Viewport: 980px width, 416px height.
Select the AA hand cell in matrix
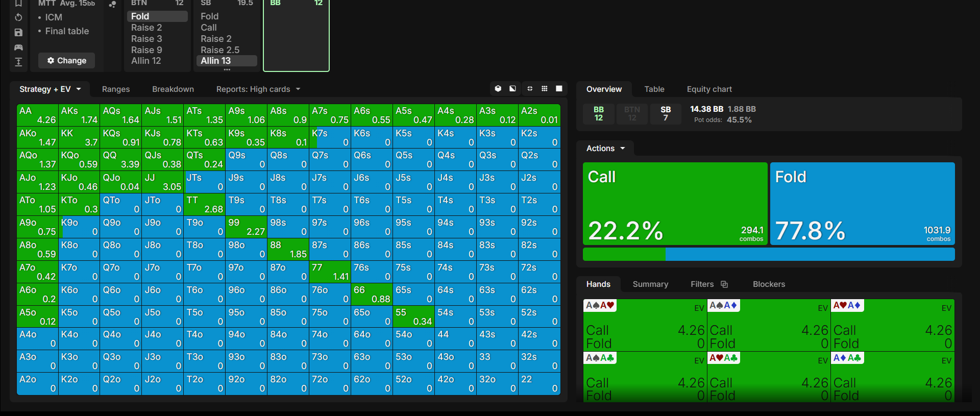(x=38, y=115)
